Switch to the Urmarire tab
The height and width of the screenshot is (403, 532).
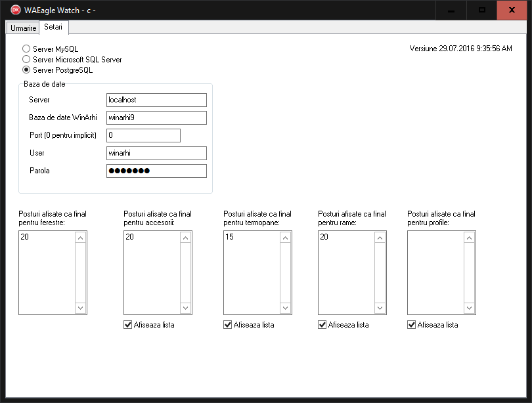tap(23, 28)
